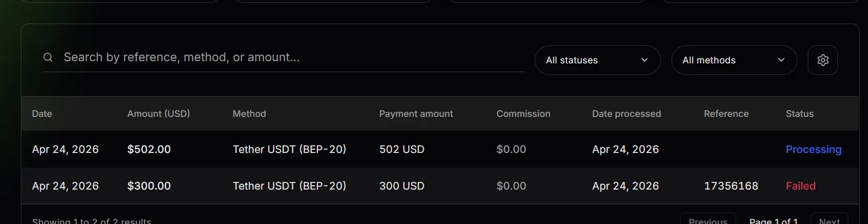Image resolution: width=868 pixels, height=224 pixels.
Task: Click the search by reference input field
Action: click(290, 57)
